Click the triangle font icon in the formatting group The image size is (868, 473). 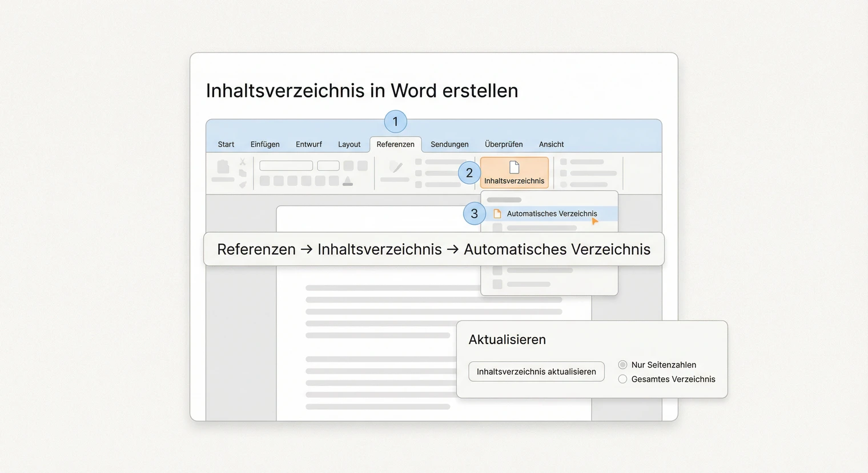[x=347, y=180]
